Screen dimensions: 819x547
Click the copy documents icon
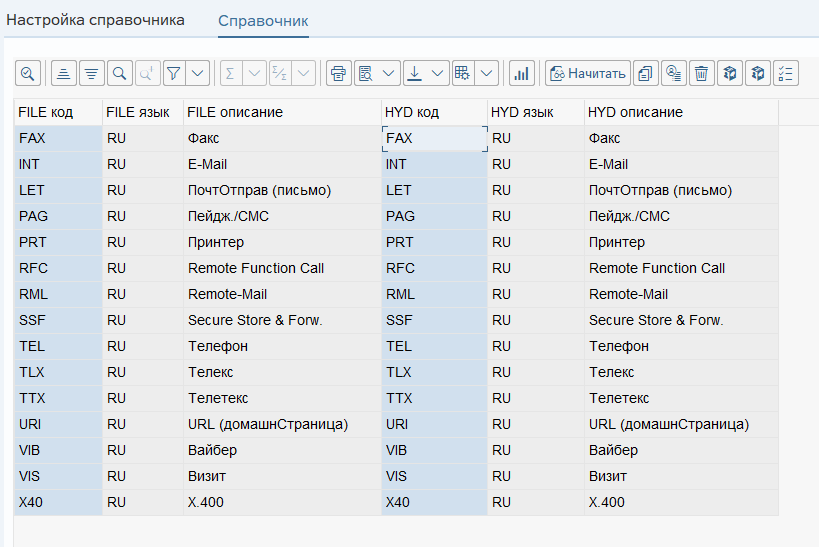coord(646,73)
